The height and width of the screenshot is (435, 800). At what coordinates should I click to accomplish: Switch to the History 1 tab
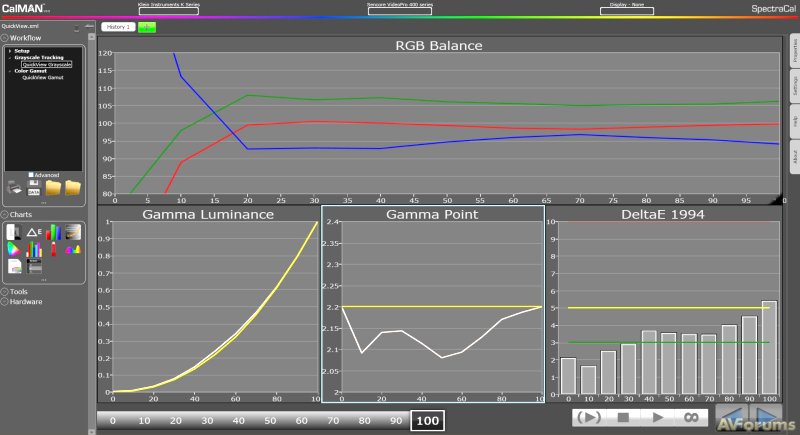[118, 26]
